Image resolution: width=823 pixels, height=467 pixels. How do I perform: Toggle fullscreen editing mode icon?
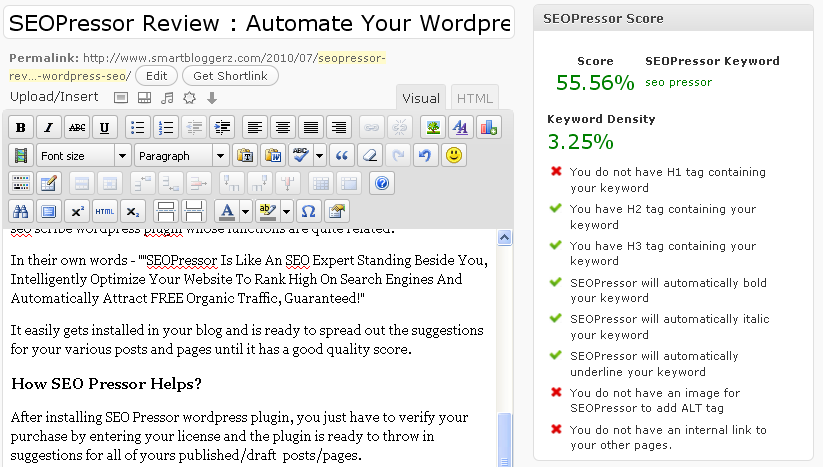[x=48, y=211]
